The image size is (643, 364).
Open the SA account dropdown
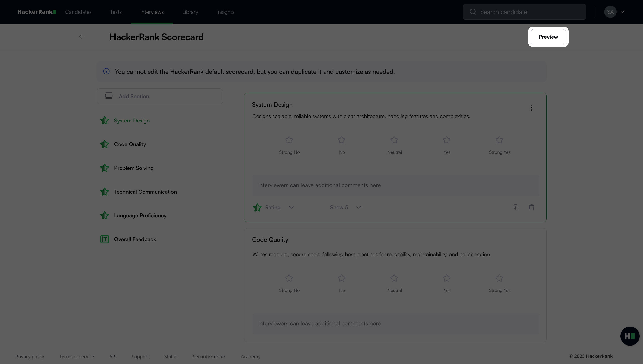pos(614,12)
